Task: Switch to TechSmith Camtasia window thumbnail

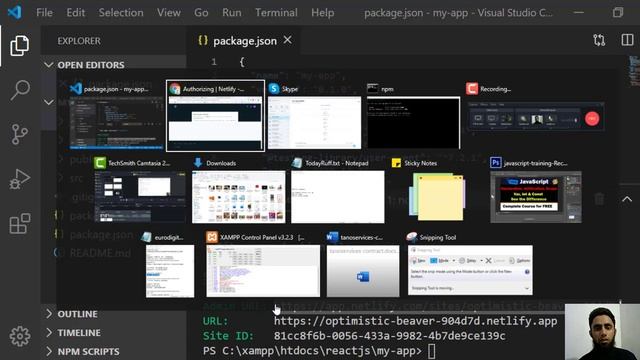Action: point(140,197)
